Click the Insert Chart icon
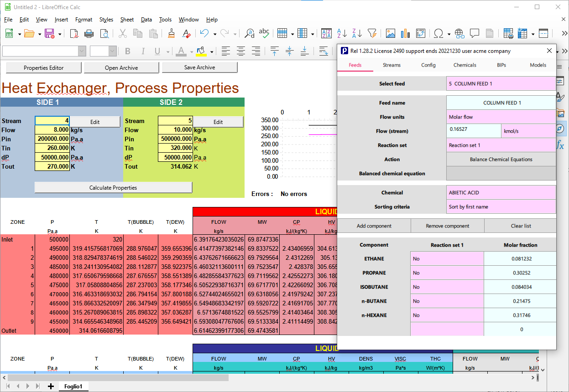 point(406,33)
